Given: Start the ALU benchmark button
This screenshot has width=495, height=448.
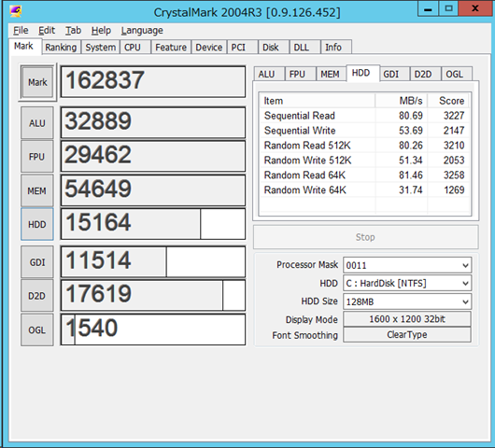Looking at the screenshot, I should [x=37, y=122].
